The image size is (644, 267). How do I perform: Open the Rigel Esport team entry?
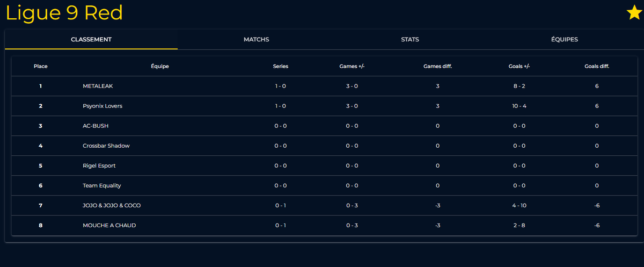point(99,165)
